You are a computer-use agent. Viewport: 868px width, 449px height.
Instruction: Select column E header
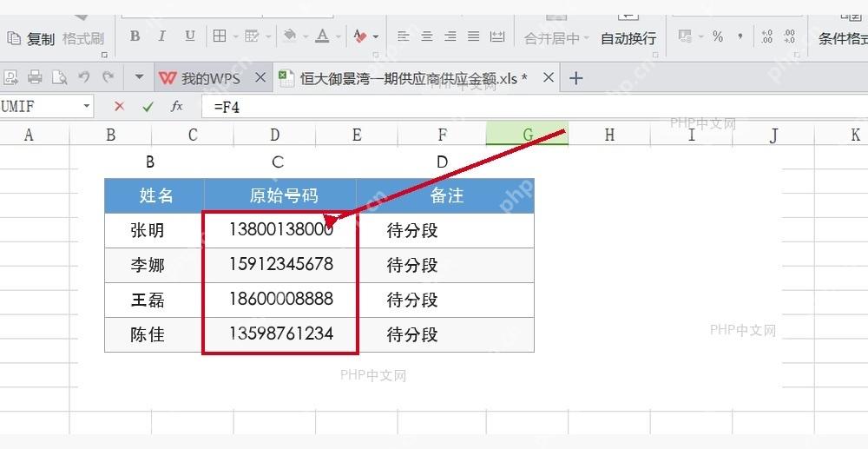pos(357,135)
